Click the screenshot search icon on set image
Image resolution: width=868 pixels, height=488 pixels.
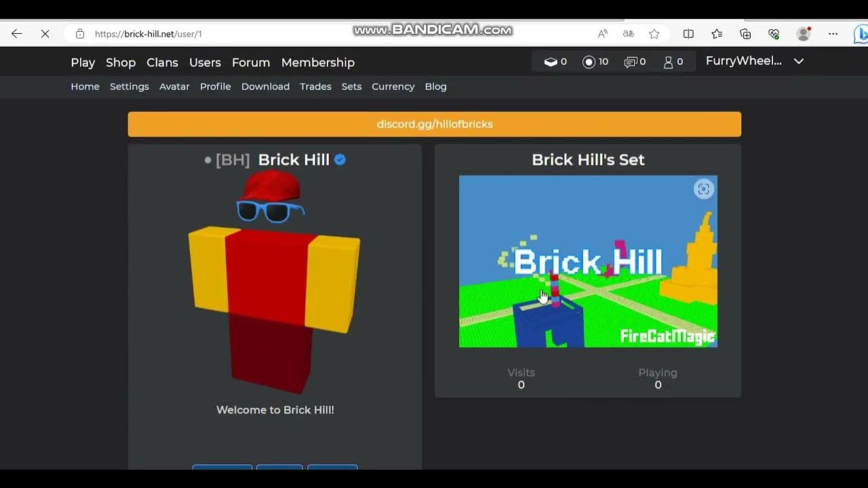tap(704, 189)
